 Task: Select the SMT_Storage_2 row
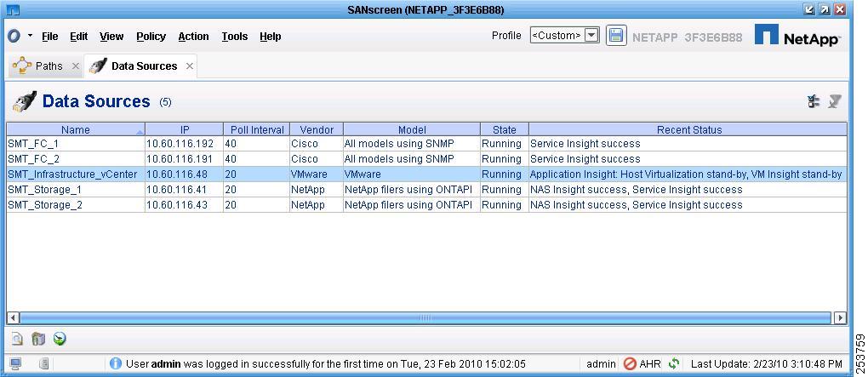click(x=426, y=205)
